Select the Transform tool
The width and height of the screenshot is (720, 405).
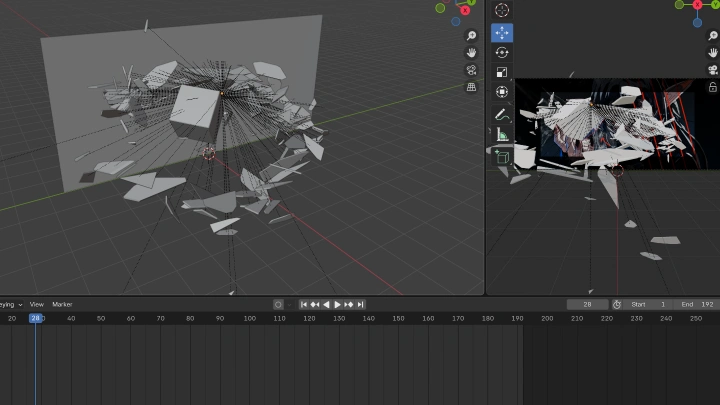(x=502, y=92)
